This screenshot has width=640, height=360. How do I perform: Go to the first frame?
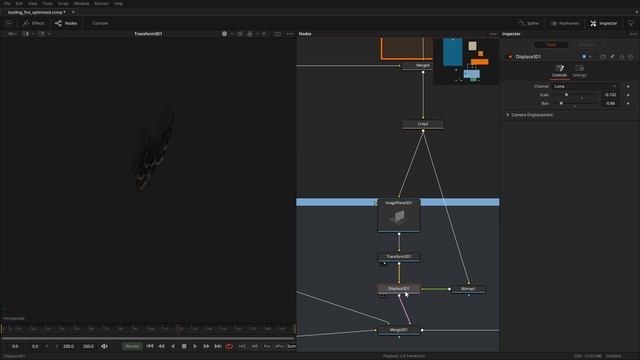(150, 346)
